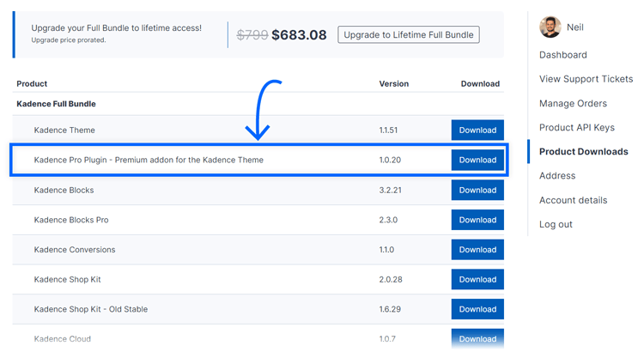Click the Kadence Blocks product name
This screenshot has height=352, width=644.
click(64, 191)
